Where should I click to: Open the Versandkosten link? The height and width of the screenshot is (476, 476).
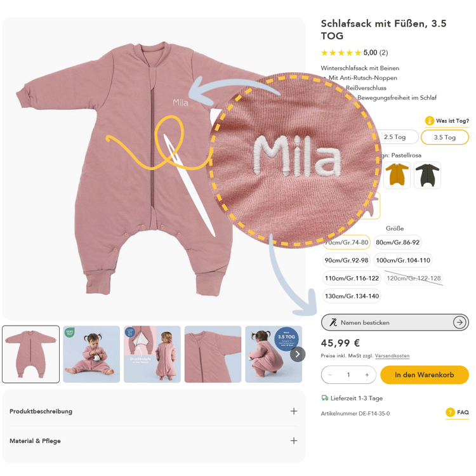392,356
